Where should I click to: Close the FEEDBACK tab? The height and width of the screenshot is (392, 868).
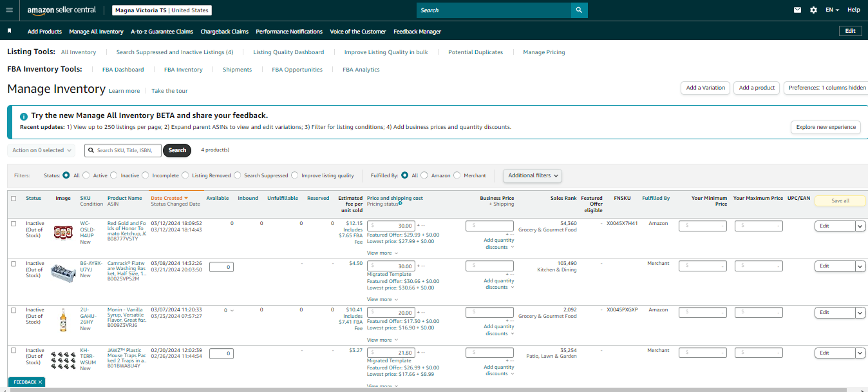point(40,382)
